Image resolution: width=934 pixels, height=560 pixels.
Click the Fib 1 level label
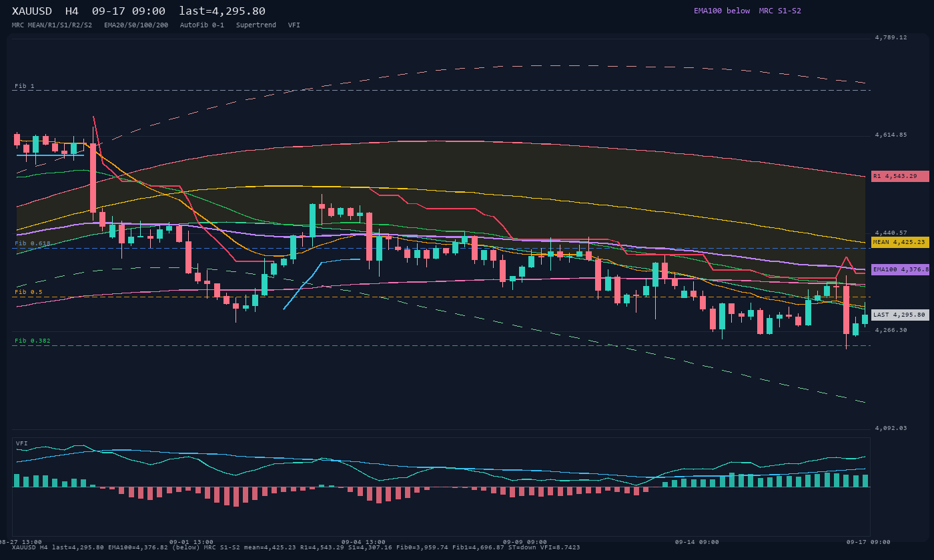[25, 86]
